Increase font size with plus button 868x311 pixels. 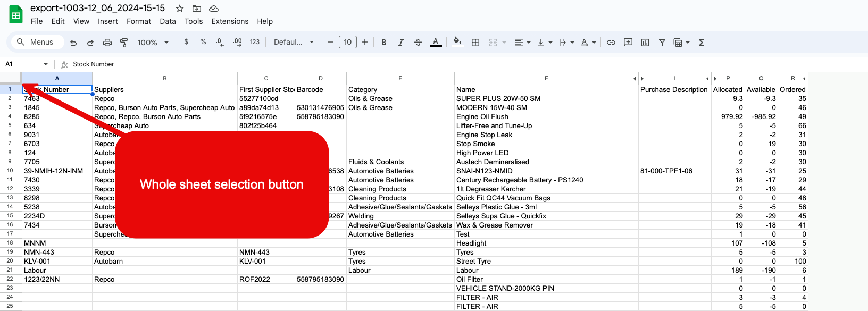click(365, 42)
